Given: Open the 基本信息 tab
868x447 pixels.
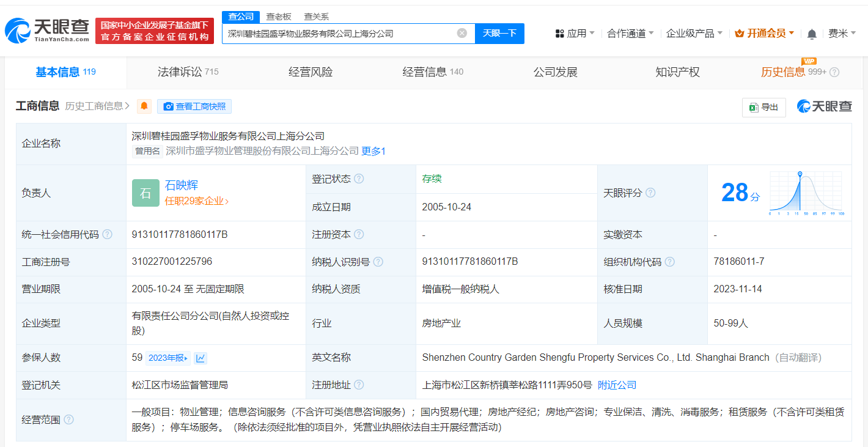Looking at the screenshot, I should click(65, 72).
